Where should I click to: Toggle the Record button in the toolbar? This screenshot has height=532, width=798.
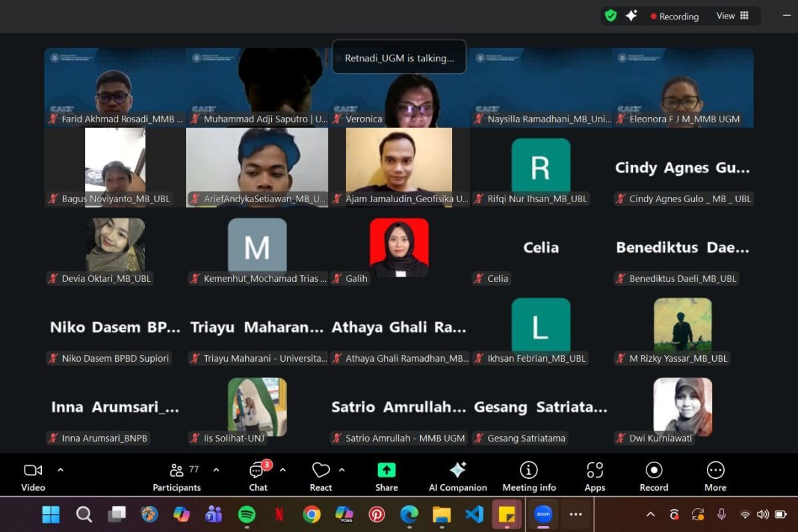coord(654,477)
